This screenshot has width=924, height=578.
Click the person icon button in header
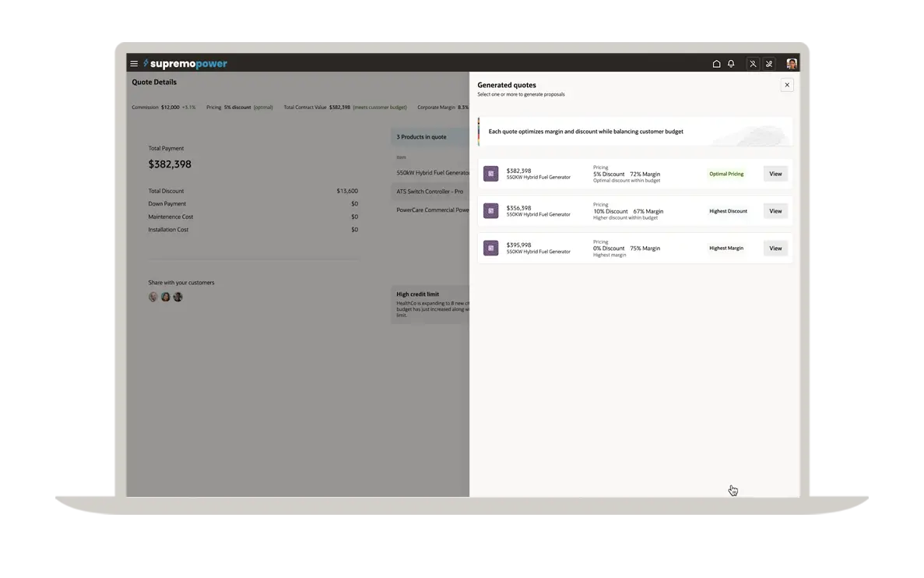coord(753,64)
